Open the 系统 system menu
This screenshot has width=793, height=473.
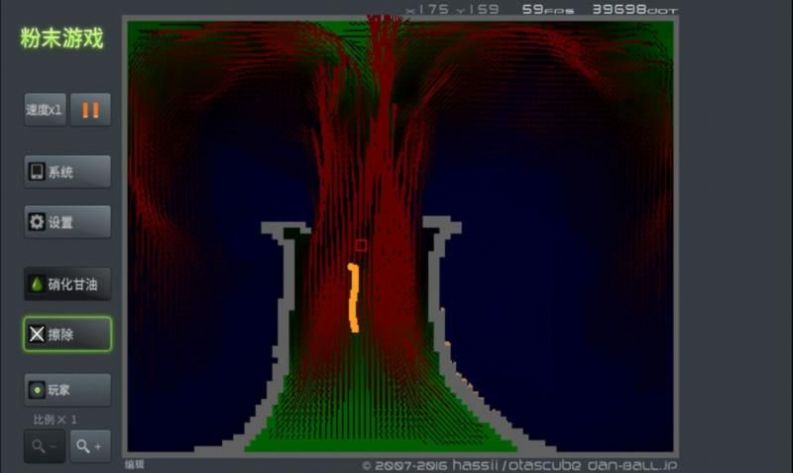[x=67, y=172]
